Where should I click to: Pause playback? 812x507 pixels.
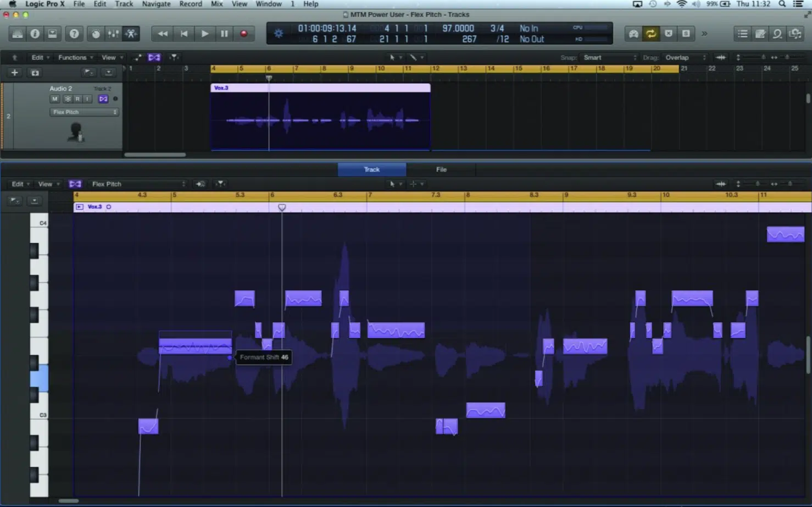tap(224, 34)
